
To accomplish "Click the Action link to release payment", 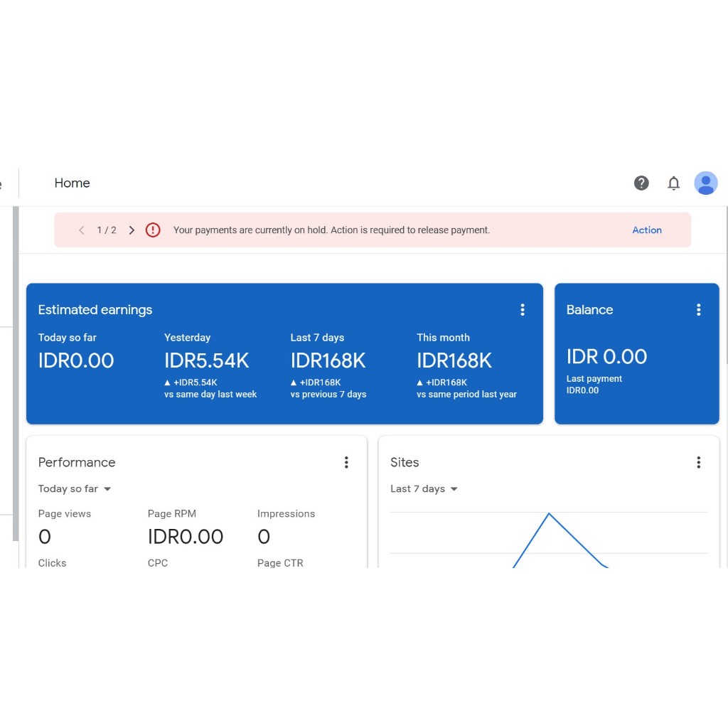I will (646, 230).
